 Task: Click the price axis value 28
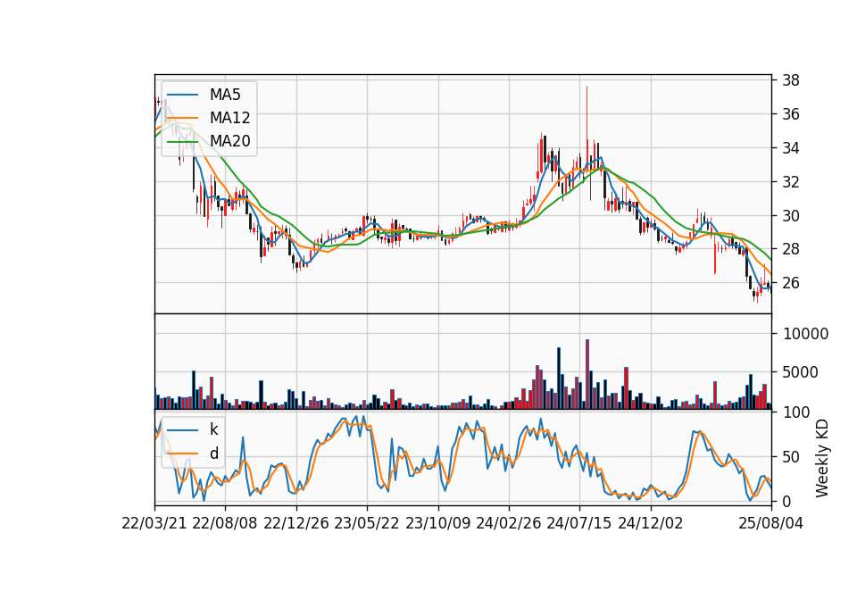point(791,249)
